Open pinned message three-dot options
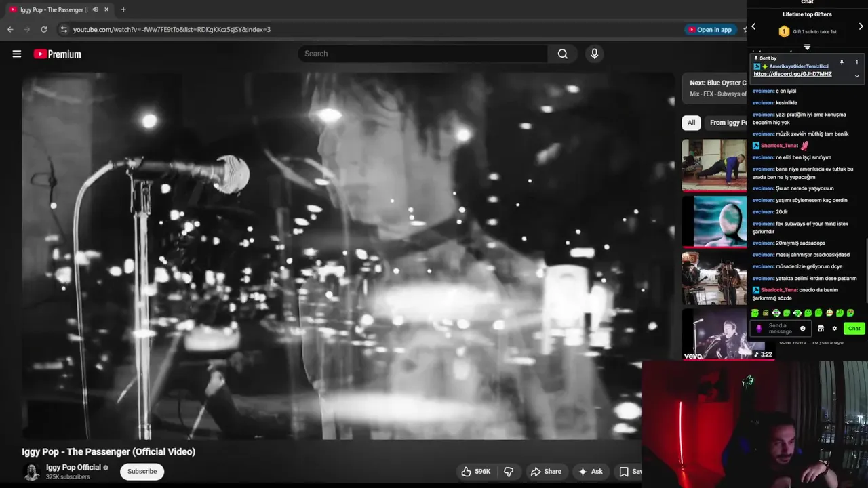This screenshot has height=488, width=868. tap(856, 62)
